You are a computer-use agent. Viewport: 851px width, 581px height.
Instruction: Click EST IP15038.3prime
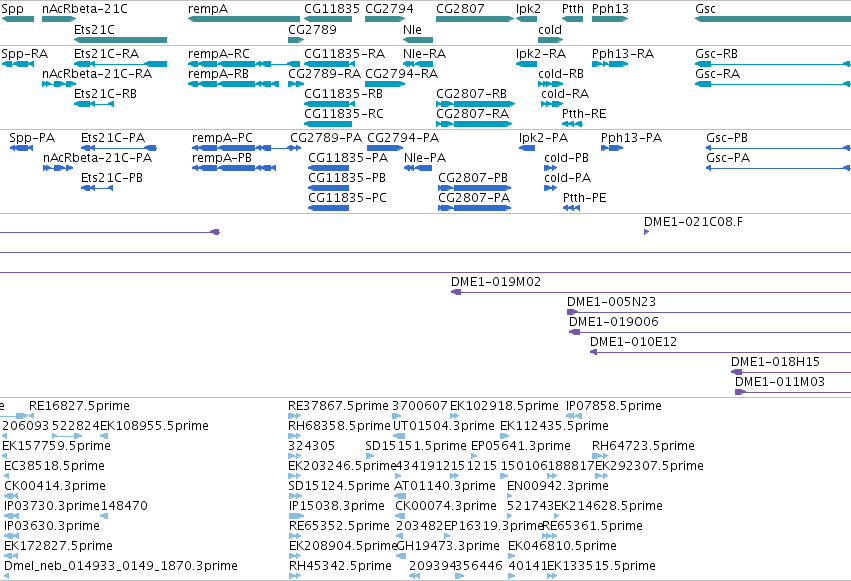pyautogui.click(x=296, y=516)
